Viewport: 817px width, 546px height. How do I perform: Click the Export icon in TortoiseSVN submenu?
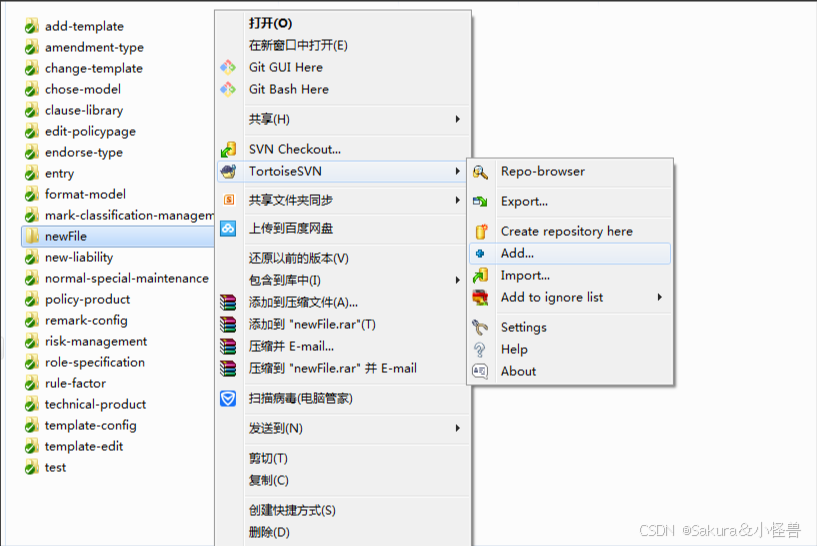(481, 202)
